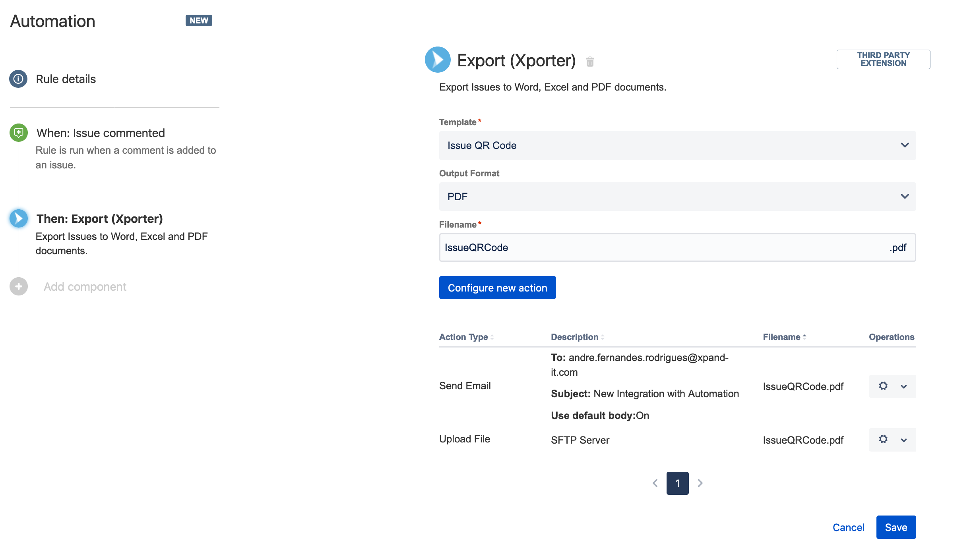Click the Rule details info icon
This screenshot has width=977, height=560.
click(18, 79)
